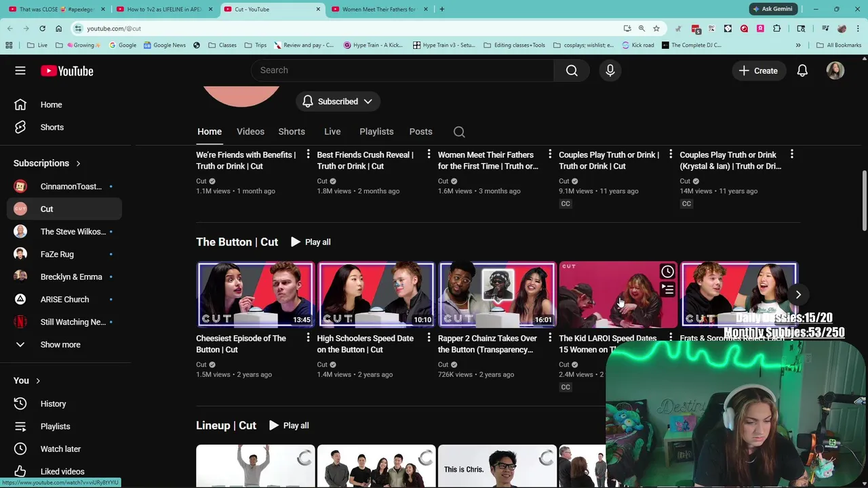The image size is (868, 488).
Task: Open the notifications bell in header
Action: pos(802,70)
